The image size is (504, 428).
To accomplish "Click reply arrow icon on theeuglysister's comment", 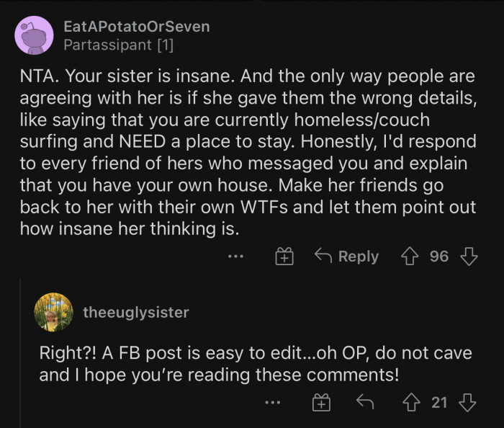I will click(x=366, y=403).
